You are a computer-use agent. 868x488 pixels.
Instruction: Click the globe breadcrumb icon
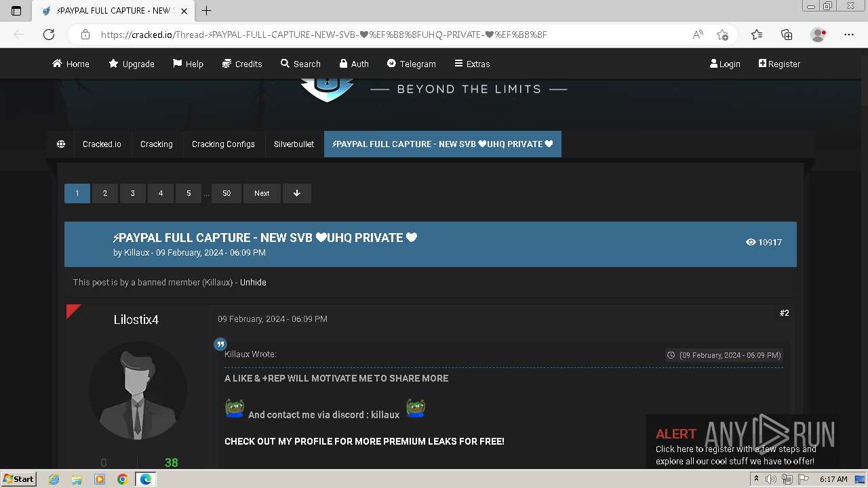[x=61, y=144]
